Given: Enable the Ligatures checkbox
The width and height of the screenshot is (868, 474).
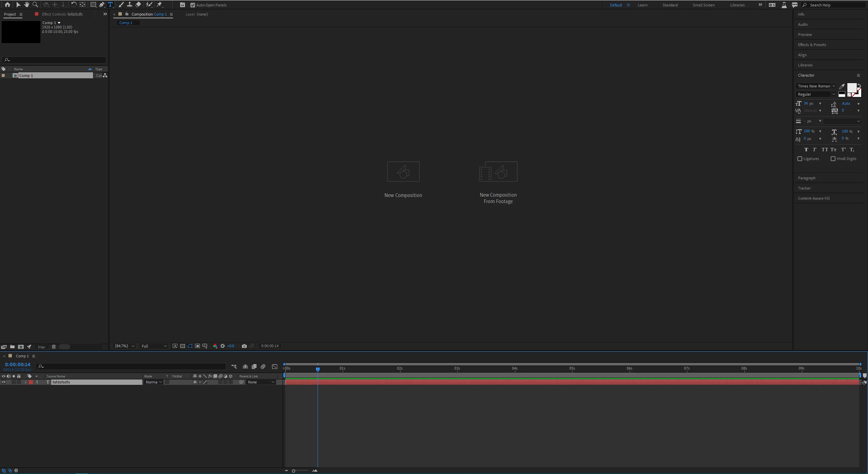Looking at the screenshot, I should click(799, 159).
